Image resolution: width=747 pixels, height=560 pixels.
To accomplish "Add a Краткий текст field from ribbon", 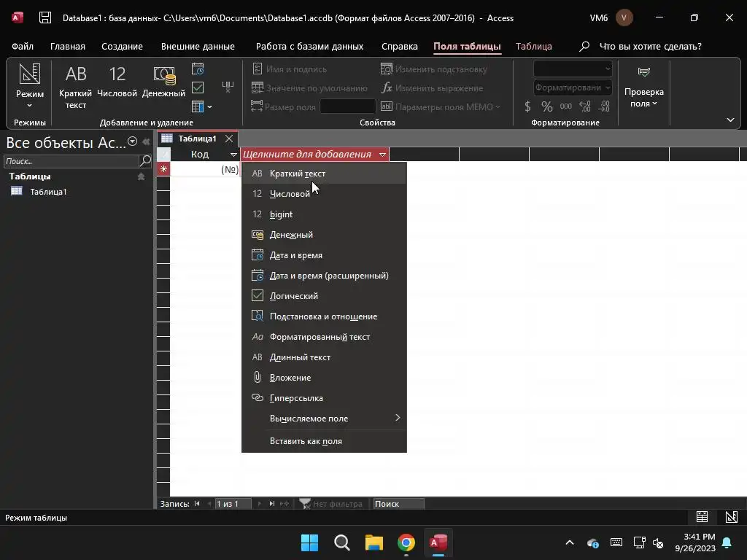I will [x=75, y=87].
